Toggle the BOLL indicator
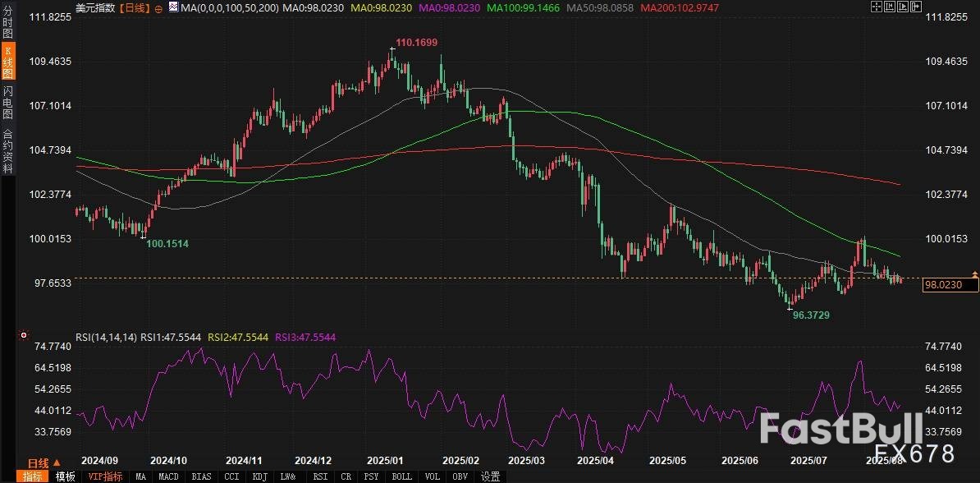Image resolution: width=980 pixels, height=483 pixels. (x=401, y=476)
